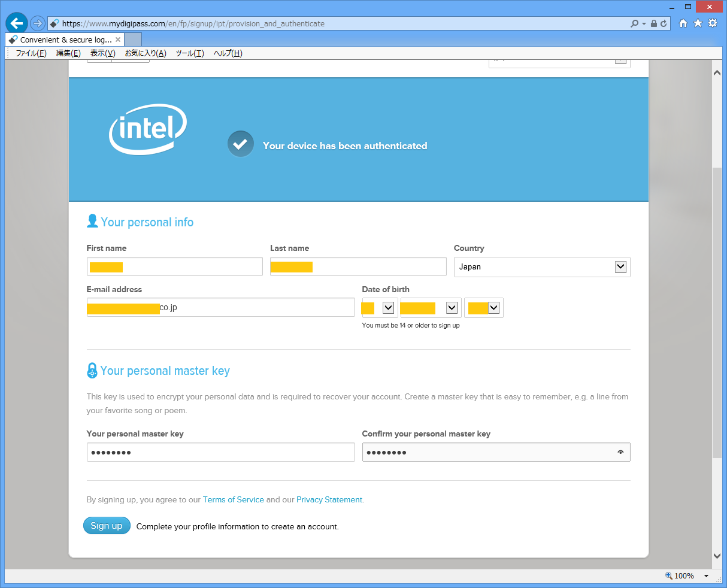Click 'Complete your profile information' text
Image resolution: width=727 pixels, height=588 pixels.
[x=238, y=527]
